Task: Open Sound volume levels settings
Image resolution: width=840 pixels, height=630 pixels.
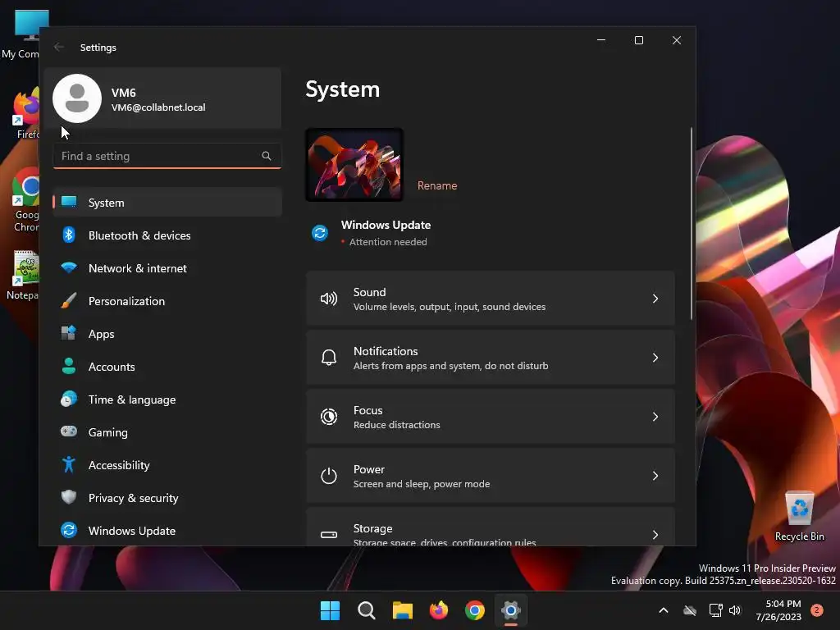Action: [x=491, y=299]
